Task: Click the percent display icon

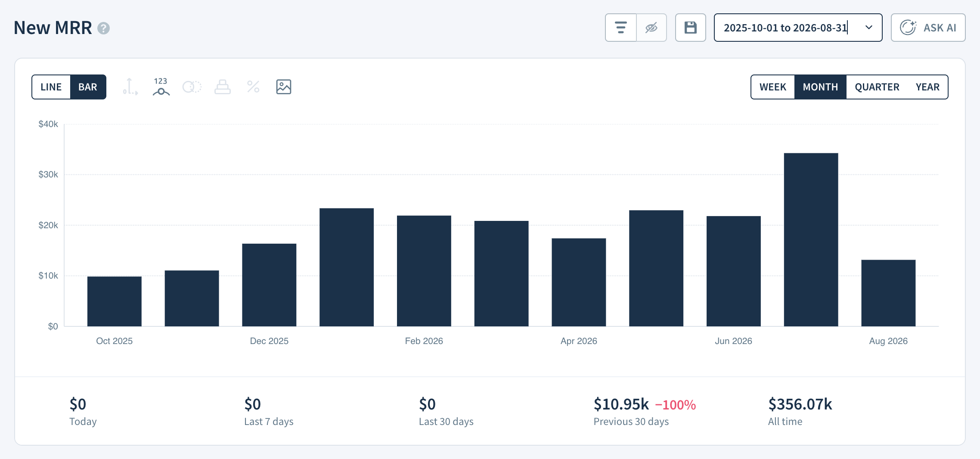Action: (x=253, y=87)
